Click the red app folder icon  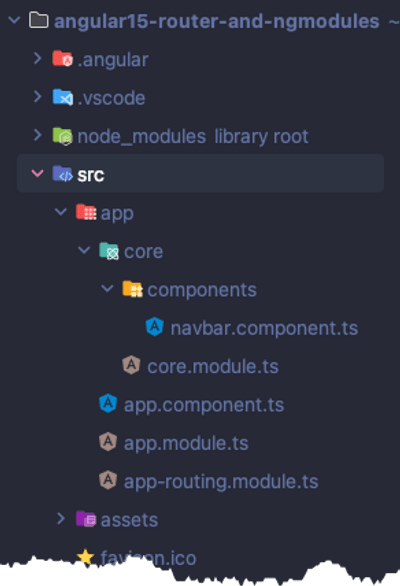(x=86, y=212)
